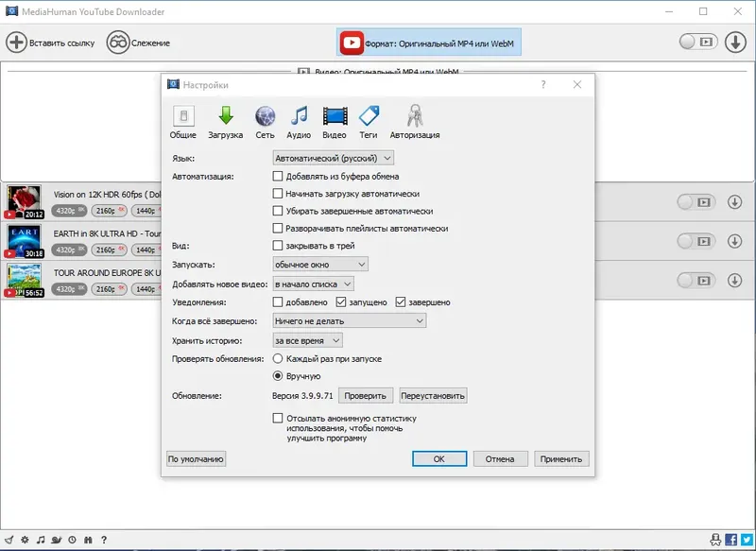This screenshot has width=756, height=551.
Task: Uncheck the запущено notification checkbox
Action: 341,302
